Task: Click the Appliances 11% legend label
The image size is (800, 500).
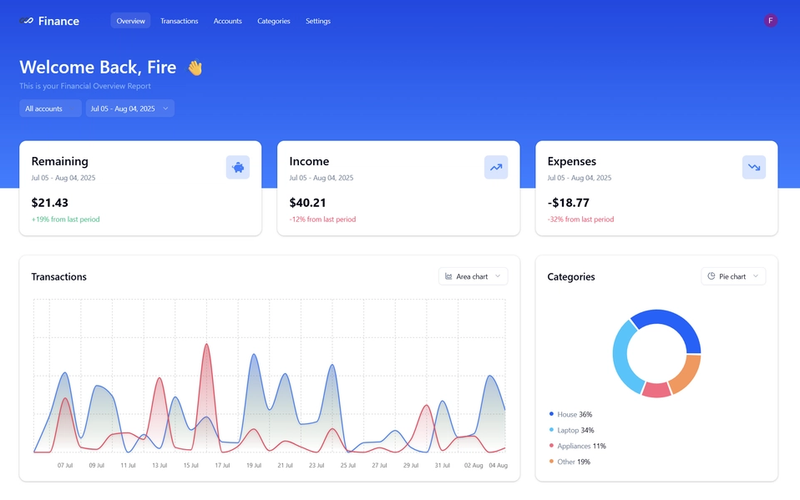Action: point(582,446)
